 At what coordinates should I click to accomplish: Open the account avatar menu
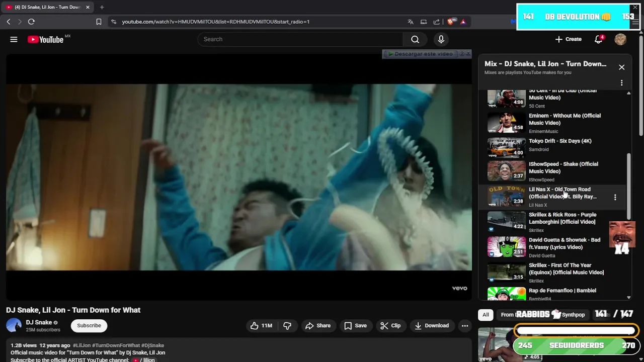620,39
